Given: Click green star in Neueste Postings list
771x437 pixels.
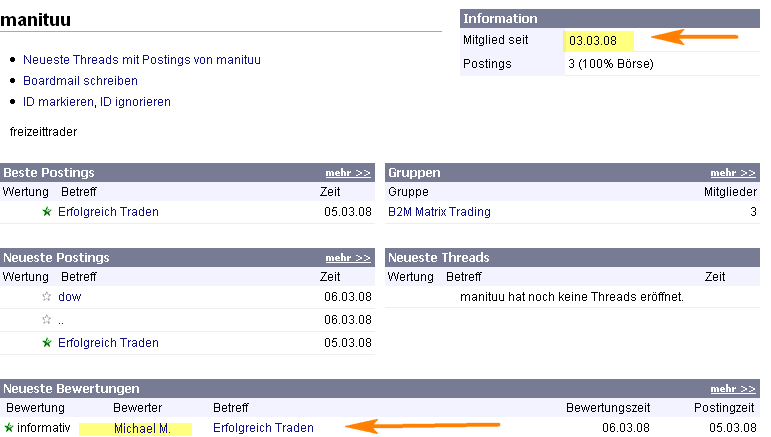Looking at the screenshot, I should point(46,343).
